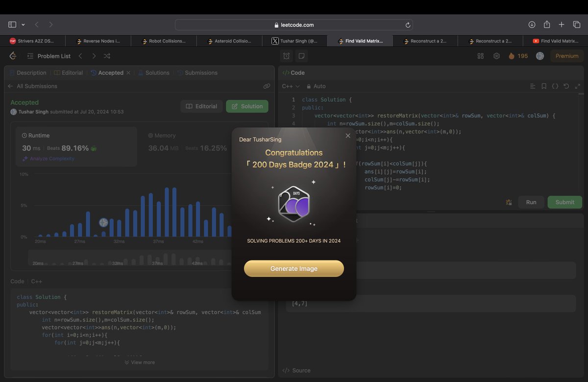Viewport: 588px width, 382px height.
Task: Open Safari downloads icon
Action: pyautogui.click(x=532, y=24)
